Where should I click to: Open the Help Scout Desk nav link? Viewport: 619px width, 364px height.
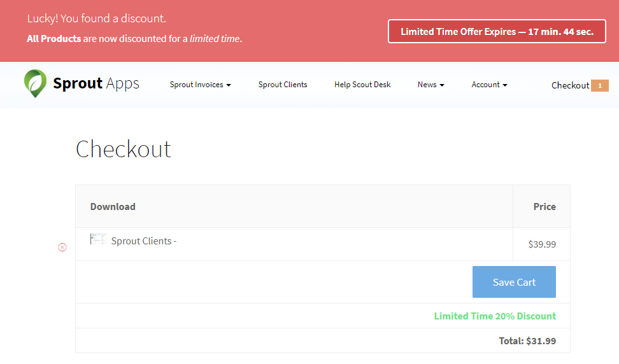coord(362,85)
